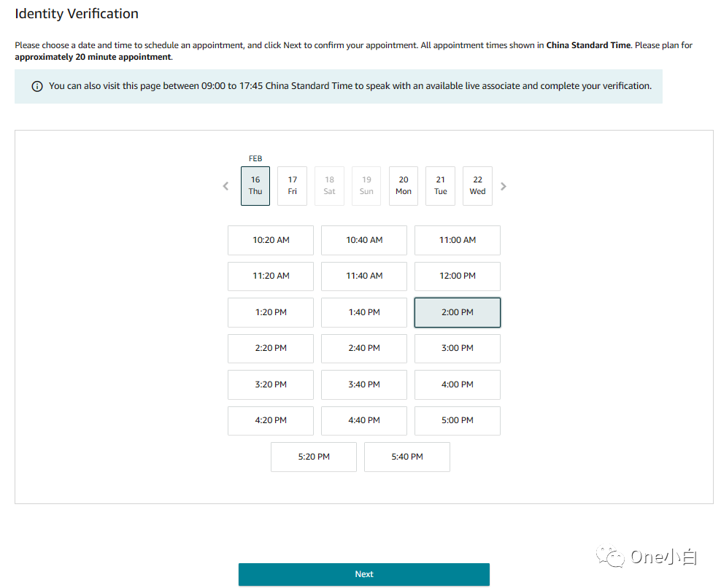The width and height of the screenshot is (721, 588).
Task: Choose the 3:40 PM time slot
Action: point(364,384)
